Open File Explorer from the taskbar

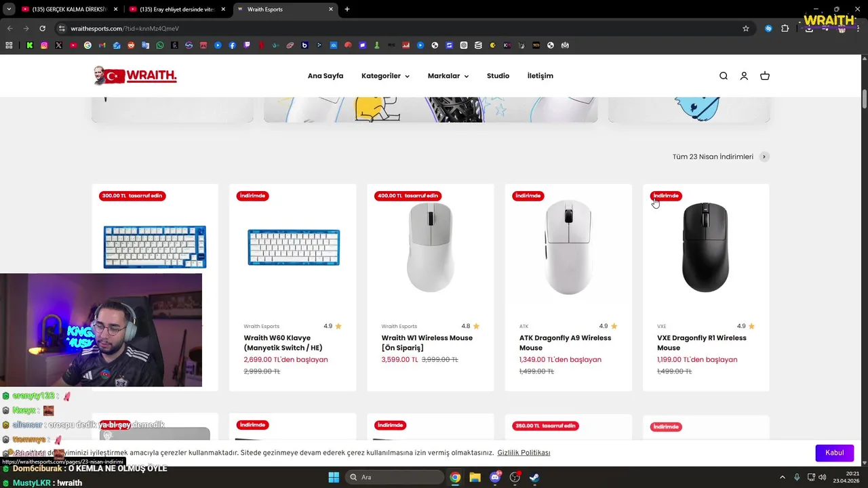click(x=475, y=477)
